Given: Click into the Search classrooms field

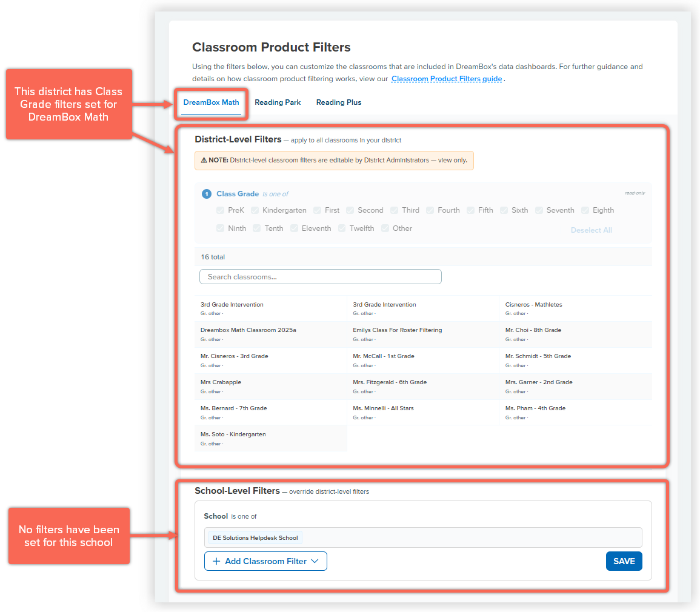Looking at the screenshot, I should click(321, 277).
